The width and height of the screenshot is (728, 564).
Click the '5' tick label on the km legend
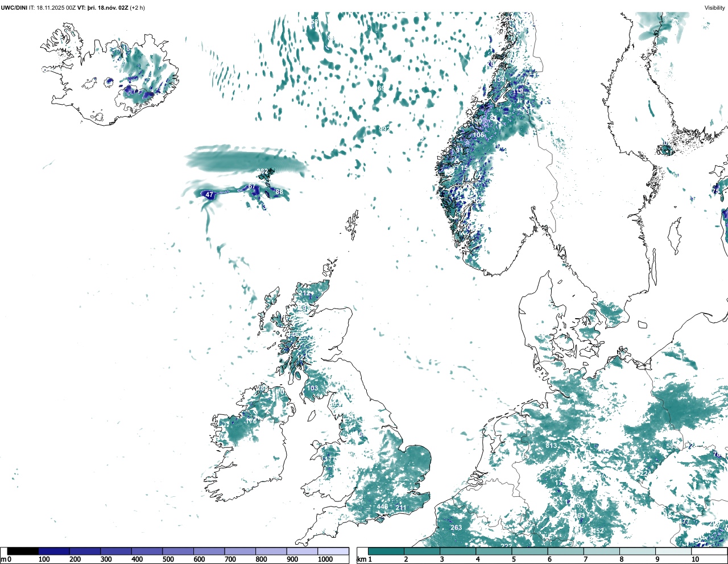[514, 559]
